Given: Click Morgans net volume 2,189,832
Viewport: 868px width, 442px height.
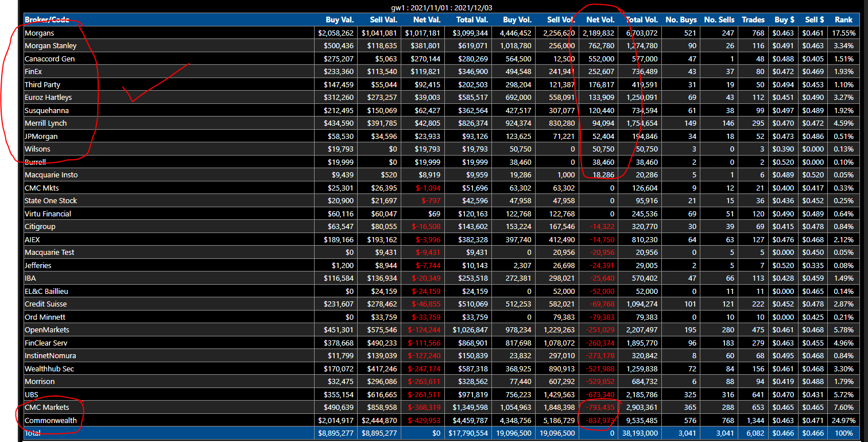Looking at the screenshot, I should 598,33.
